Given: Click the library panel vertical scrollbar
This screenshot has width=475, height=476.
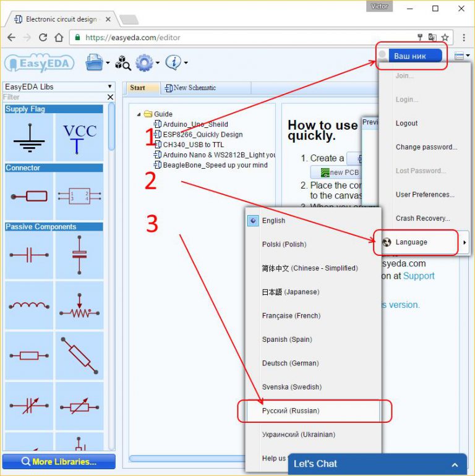Looking at the screenshot, I should point(111,127).
